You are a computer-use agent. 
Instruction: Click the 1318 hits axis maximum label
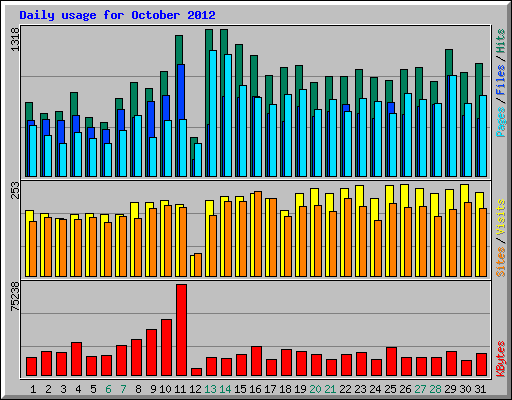click(x=15, y=40)
